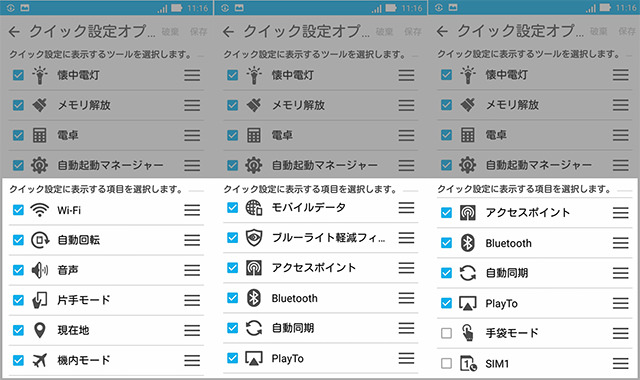Click reorder handle of 音声 row
640x380 pixels.
(x=192, y=270)
